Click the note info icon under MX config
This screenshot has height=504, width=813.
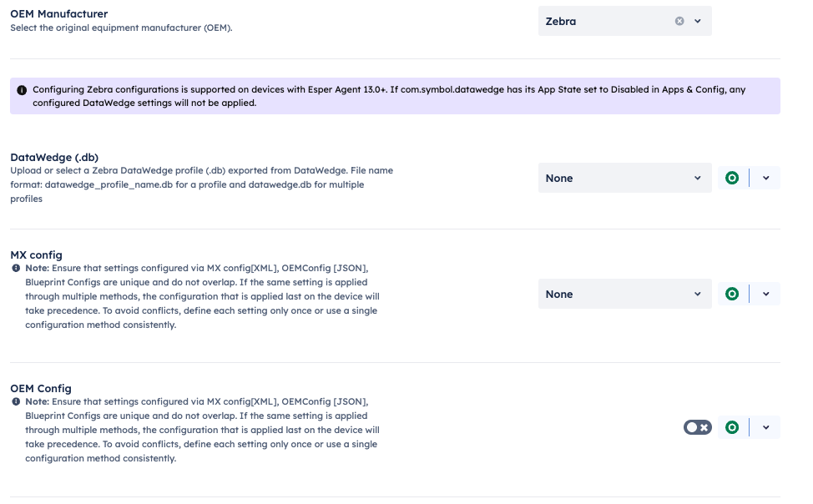click(16, 268)
